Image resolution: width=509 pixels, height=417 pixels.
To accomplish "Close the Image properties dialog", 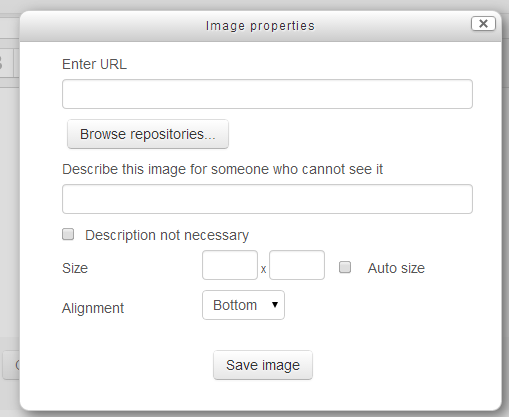I will tap(483, 24).
